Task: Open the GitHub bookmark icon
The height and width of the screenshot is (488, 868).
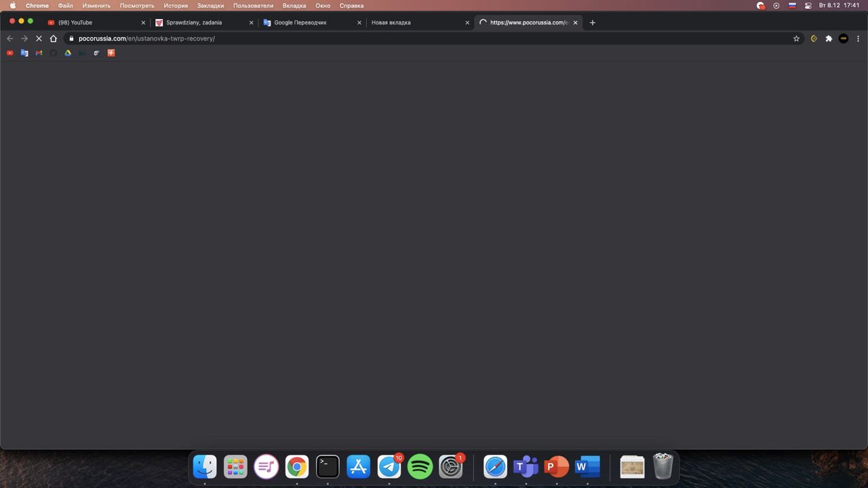Action: point(54,53)
